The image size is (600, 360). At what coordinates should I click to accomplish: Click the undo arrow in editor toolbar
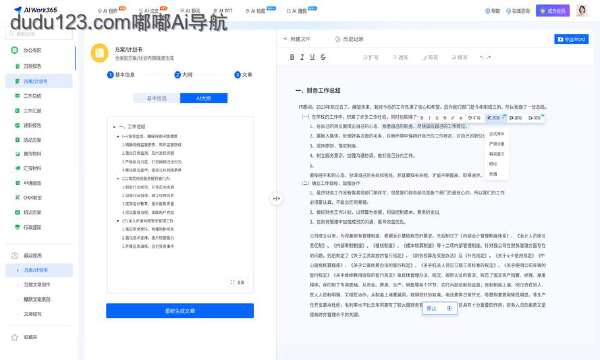[x=483, y=57]
